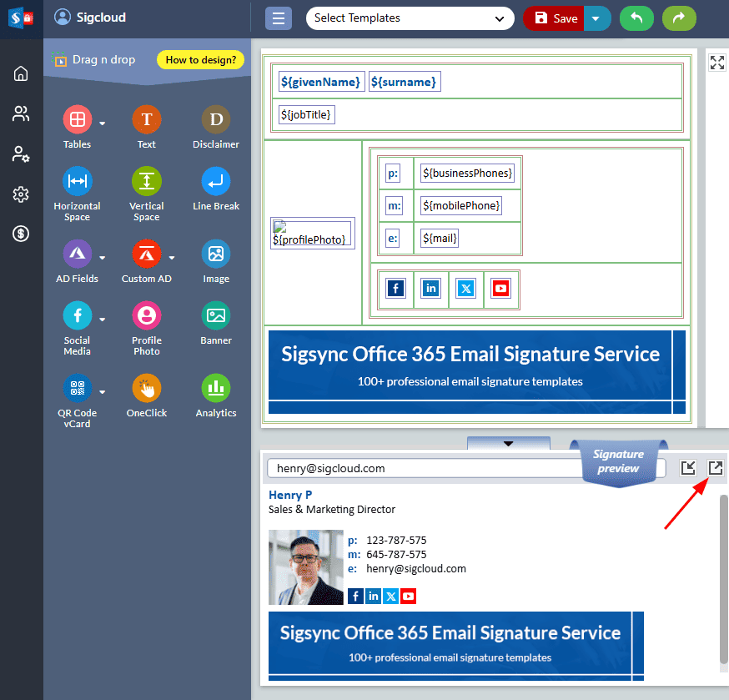Click the Disclaimer element icon

215,120
